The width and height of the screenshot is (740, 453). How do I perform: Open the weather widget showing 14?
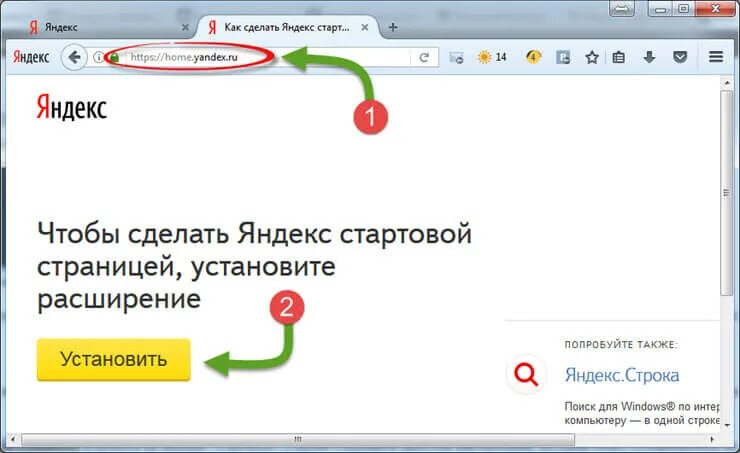(x=492, y=57)
